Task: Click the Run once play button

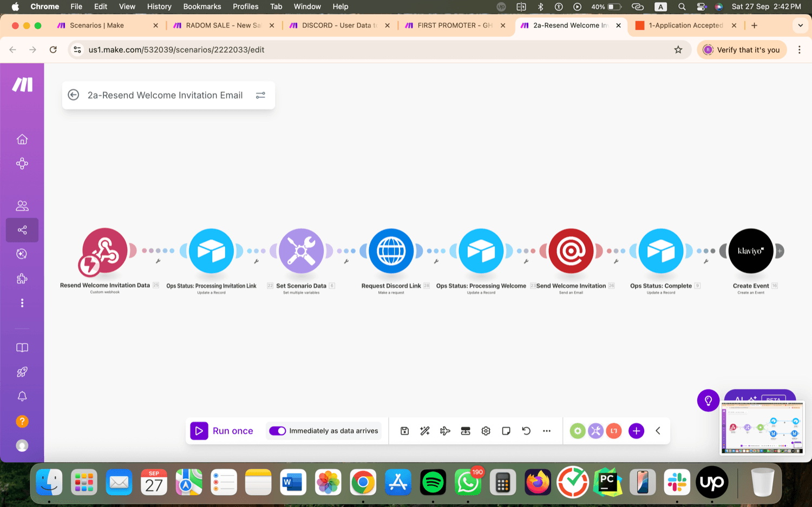Action: point(199,431)
